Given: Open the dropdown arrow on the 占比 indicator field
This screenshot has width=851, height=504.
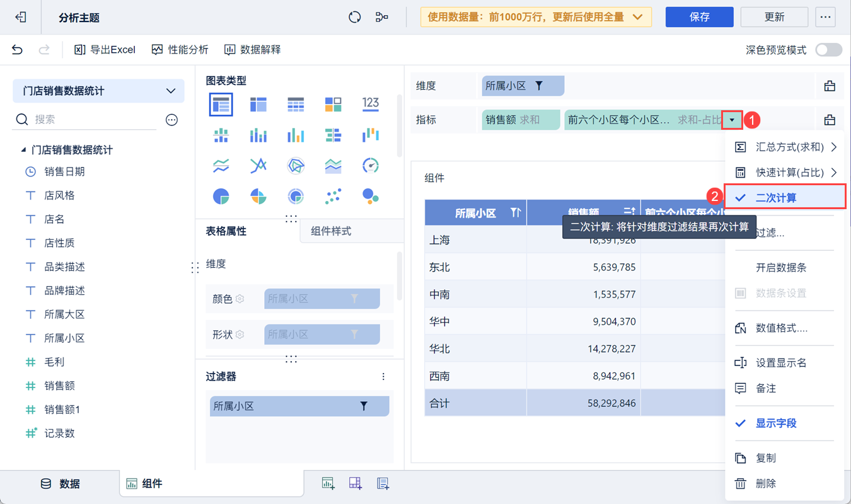Looking at the screenshot, I should 732,120.
